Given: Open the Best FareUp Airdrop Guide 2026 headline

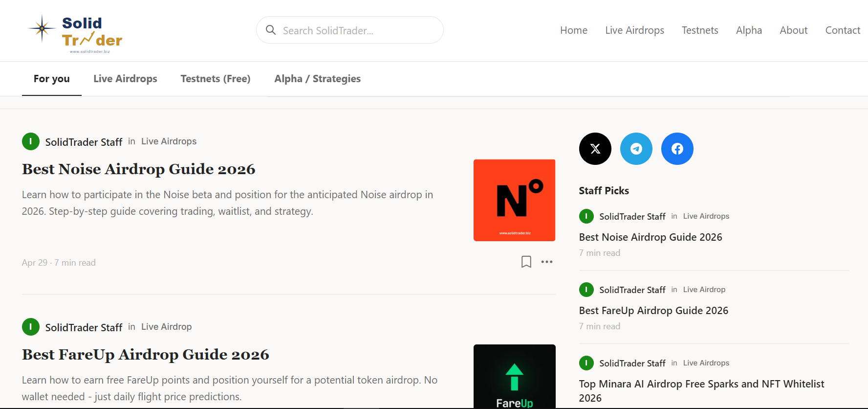Looking at the screenshot, I should (x=146, y=354).
